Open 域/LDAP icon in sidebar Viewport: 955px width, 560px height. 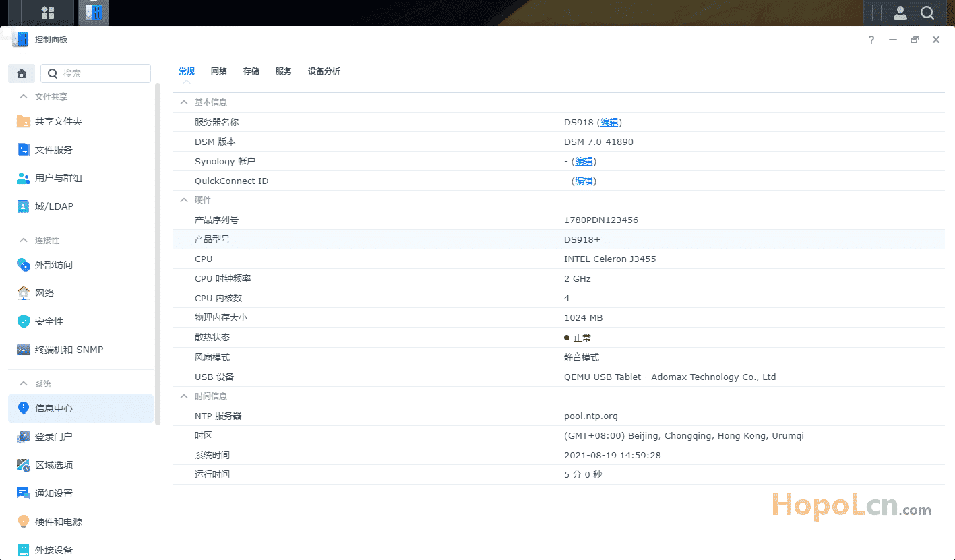click(24, 206)
